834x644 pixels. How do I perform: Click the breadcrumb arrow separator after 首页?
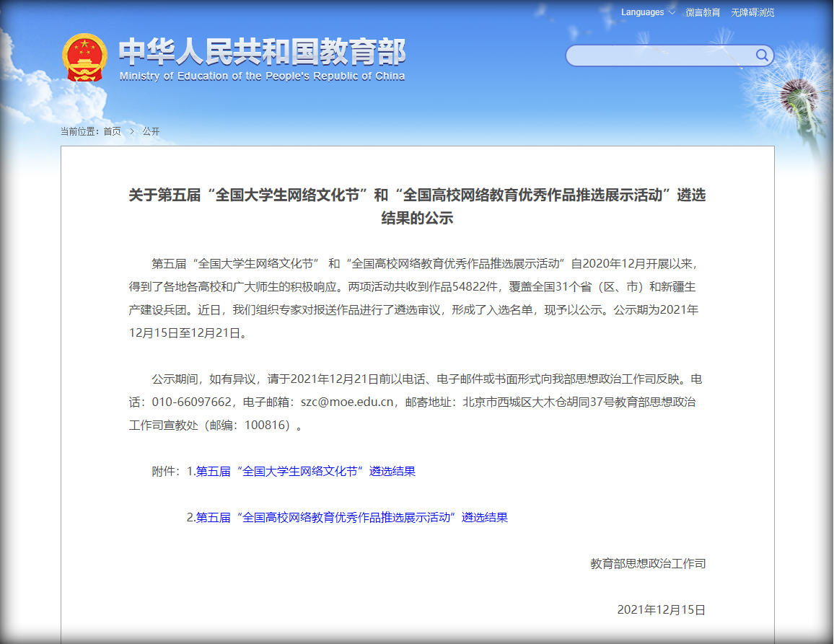(132, 131)
